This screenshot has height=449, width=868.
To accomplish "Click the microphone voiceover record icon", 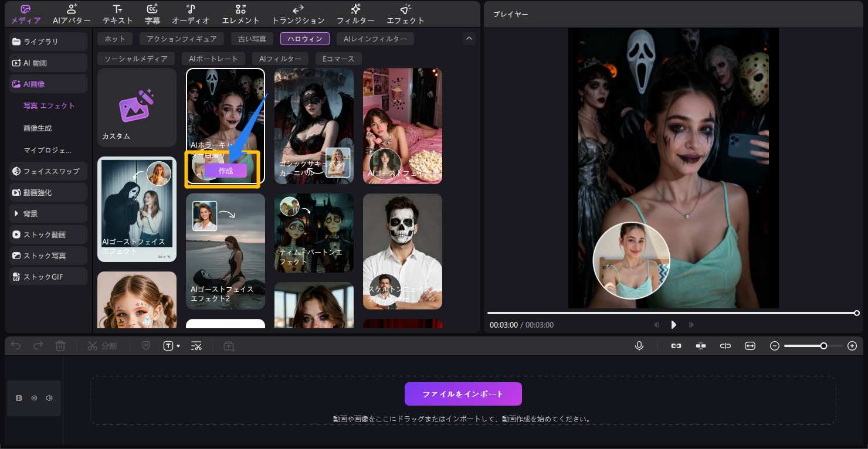I will click(x=639, y=346).
